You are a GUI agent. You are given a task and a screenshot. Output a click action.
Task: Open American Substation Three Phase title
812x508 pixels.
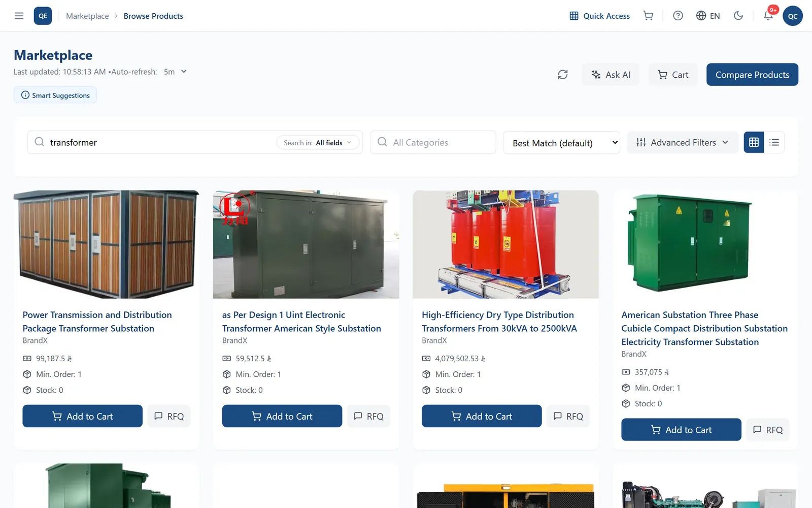[704, 328]
